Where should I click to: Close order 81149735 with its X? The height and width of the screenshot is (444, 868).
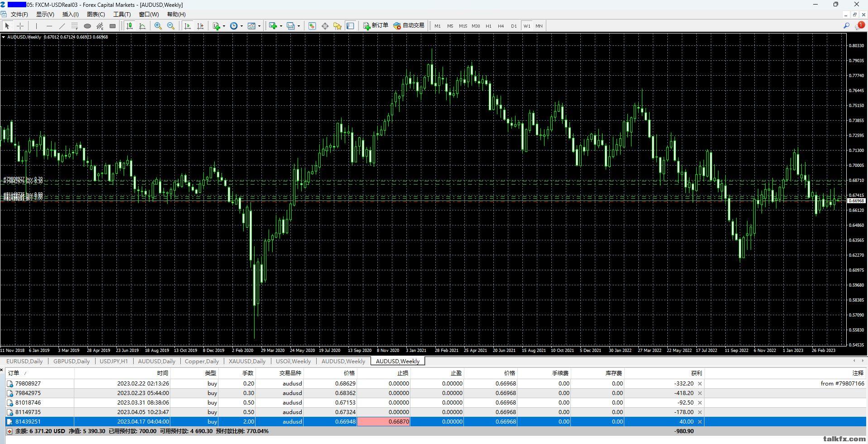pos(700,412)
